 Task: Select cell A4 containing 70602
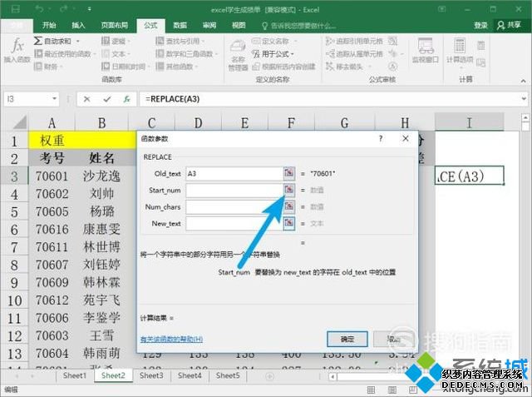click(x=52, y=194)
